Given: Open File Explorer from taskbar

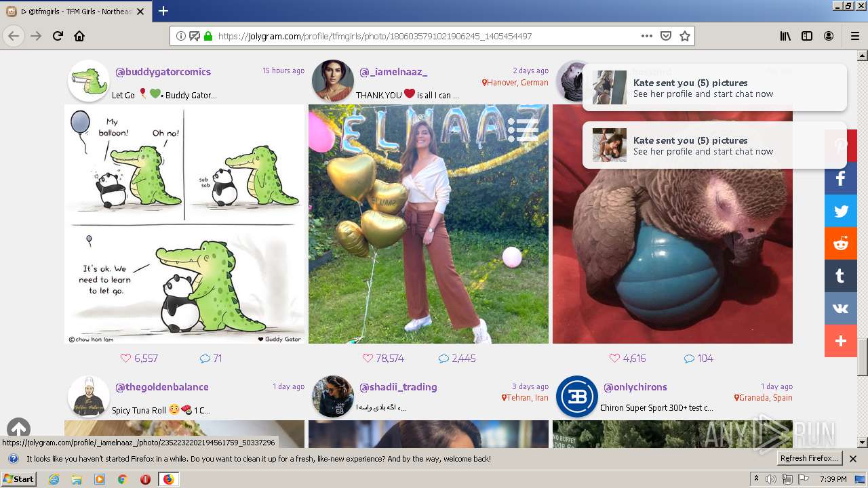Looking at the screenshot, I should 77,479.
